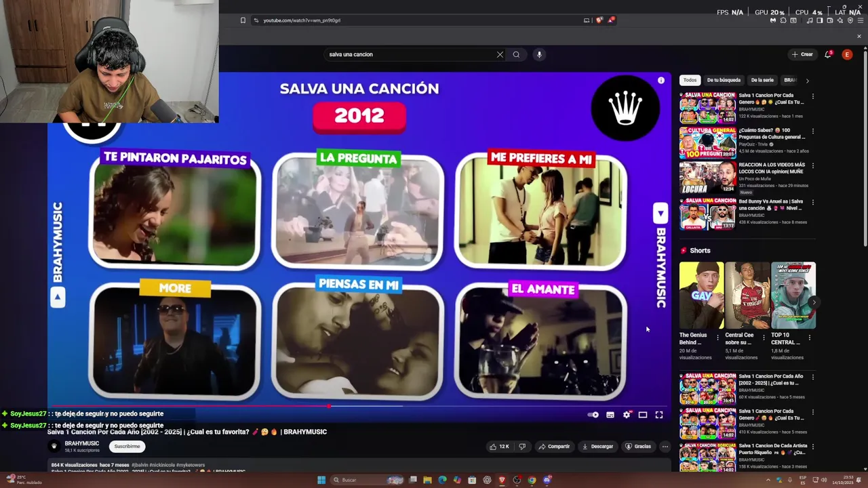
Task: Open options for 'Central Cee sobre su' short
Action: click(764, 338)
